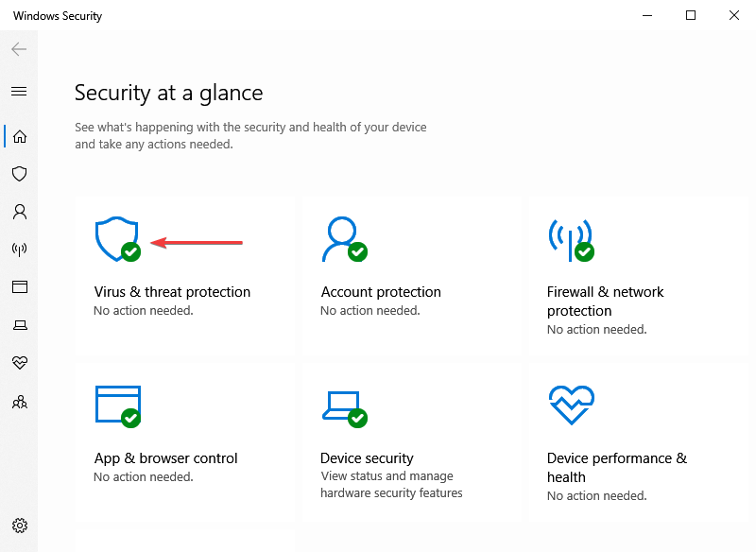
Task: Click the Home icon in sidebar
Action: coord(19,136)
